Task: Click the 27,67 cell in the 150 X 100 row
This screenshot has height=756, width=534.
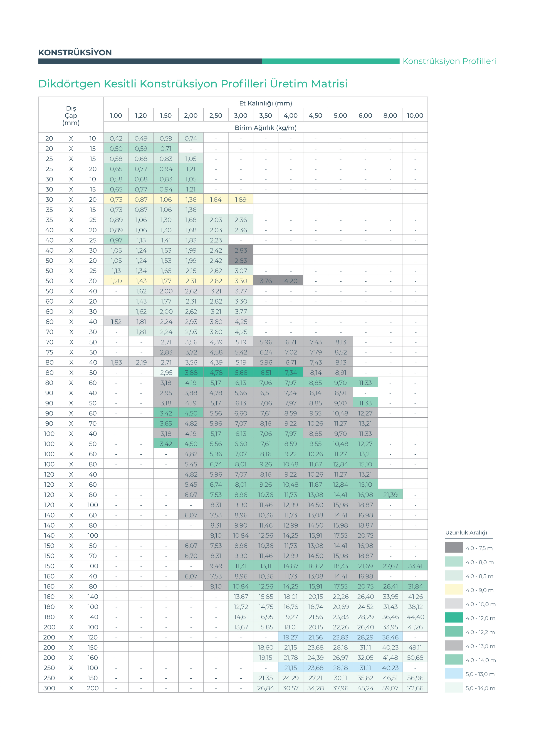Action: (390, 566)
